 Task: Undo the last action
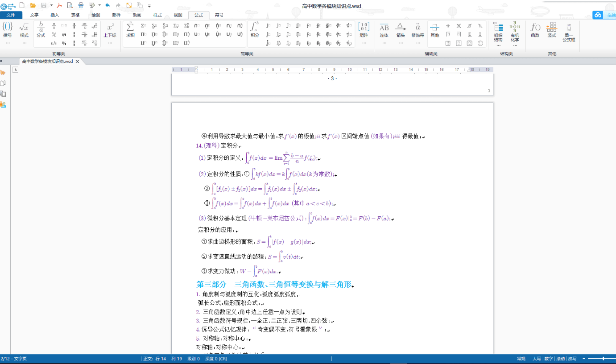coord(107,5)
